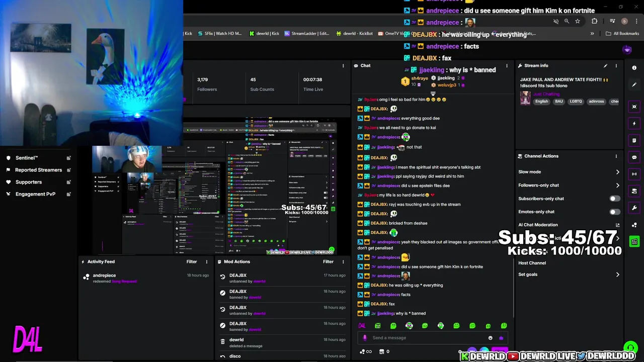Expand Followers-only chat chevron

point(617,185)
